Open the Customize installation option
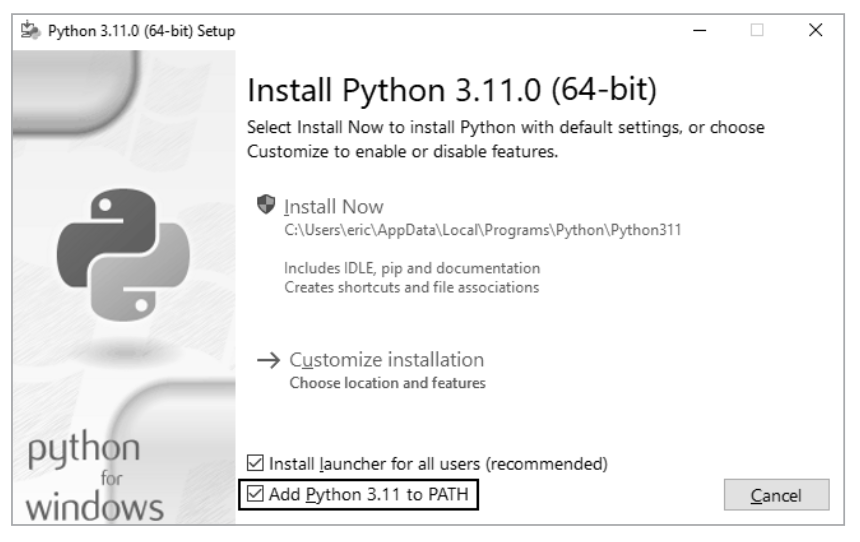The width and height of the screenshot is (860, 542). coord(386,360)
